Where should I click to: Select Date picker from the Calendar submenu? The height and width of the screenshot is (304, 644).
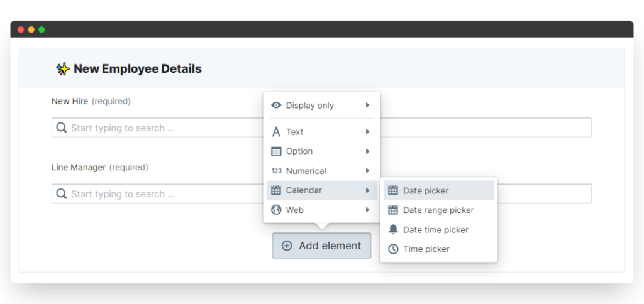click(x=439, y=190)
